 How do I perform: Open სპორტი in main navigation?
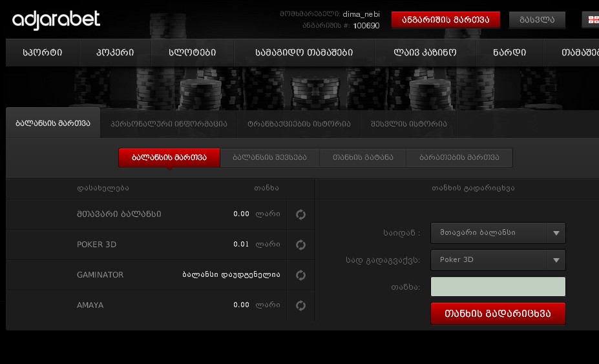tap(43, 52)
